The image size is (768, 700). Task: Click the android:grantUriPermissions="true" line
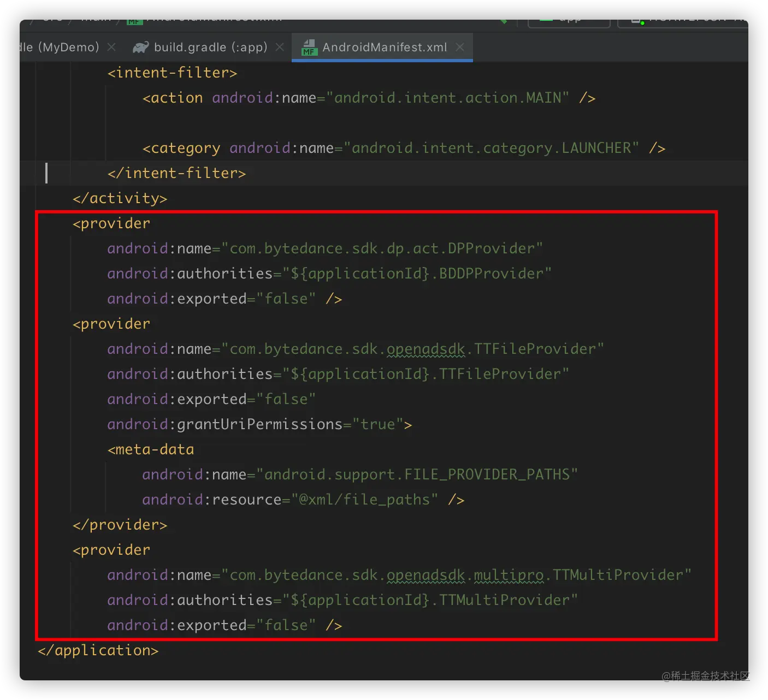coord(259,424)
